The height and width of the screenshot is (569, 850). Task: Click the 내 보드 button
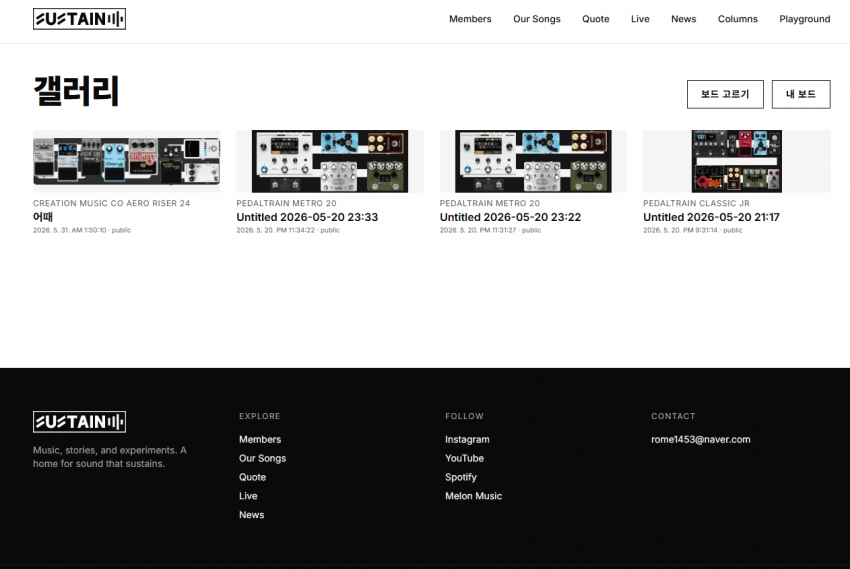tap(801, 94)
